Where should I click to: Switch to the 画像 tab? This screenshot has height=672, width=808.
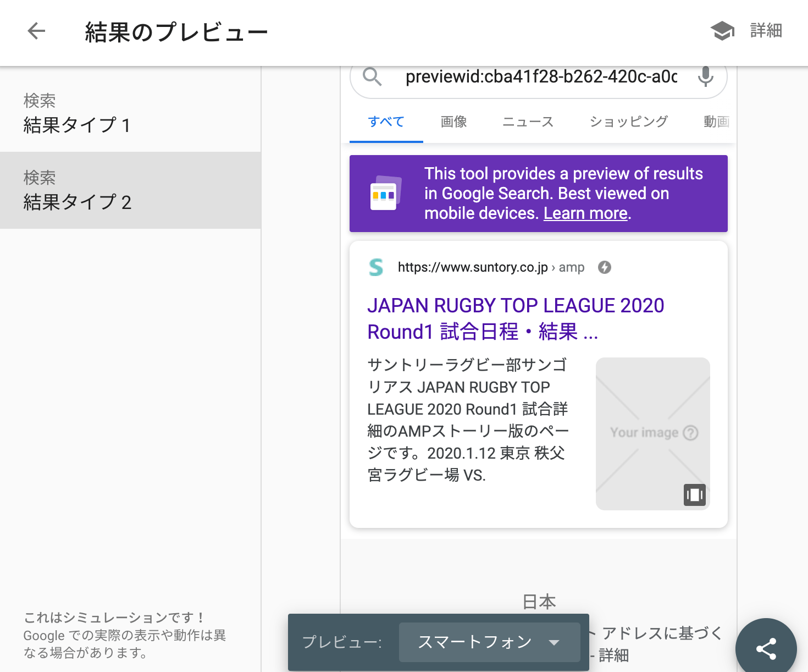(x=453, y=122)
